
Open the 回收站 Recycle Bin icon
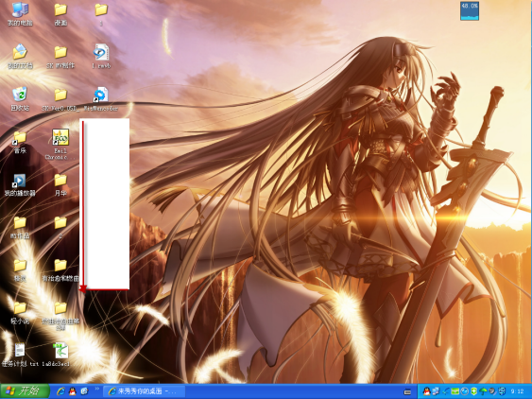(x=20, y=99)
